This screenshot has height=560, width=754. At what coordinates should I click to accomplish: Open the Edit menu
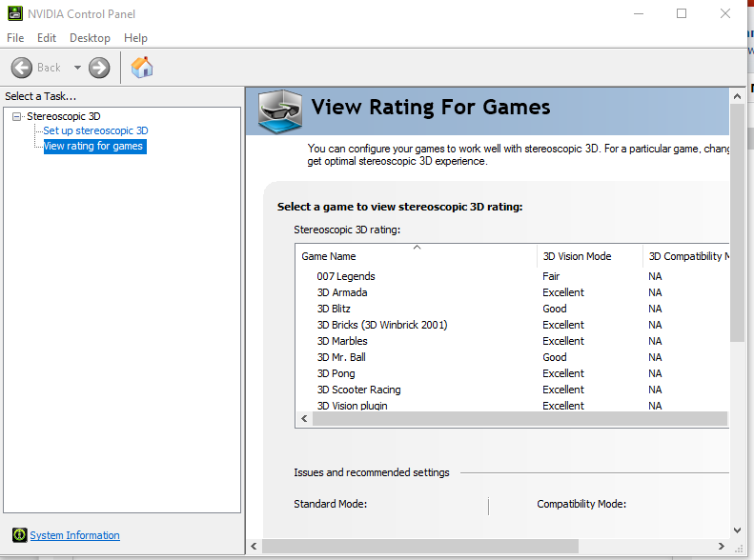(47, 38)
